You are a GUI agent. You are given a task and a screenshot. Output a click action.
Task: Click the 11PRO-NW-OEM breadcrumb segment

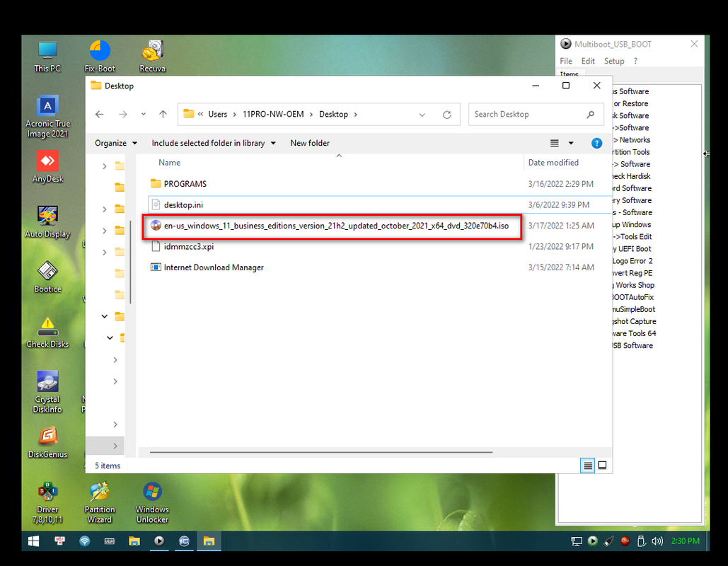click(273, 114)
